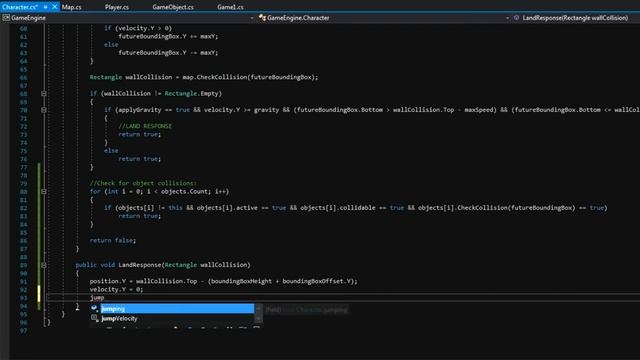Click 'futureBoundingBox.Y -= maxY;' on line 63
The width and height of the screenshot is (640, 360).
168,53
